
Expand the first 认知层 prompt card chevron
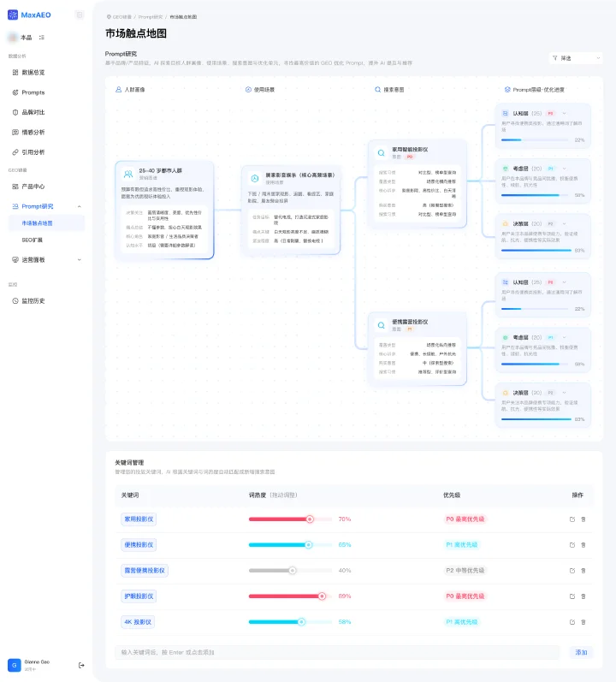(x=565, y=114)
